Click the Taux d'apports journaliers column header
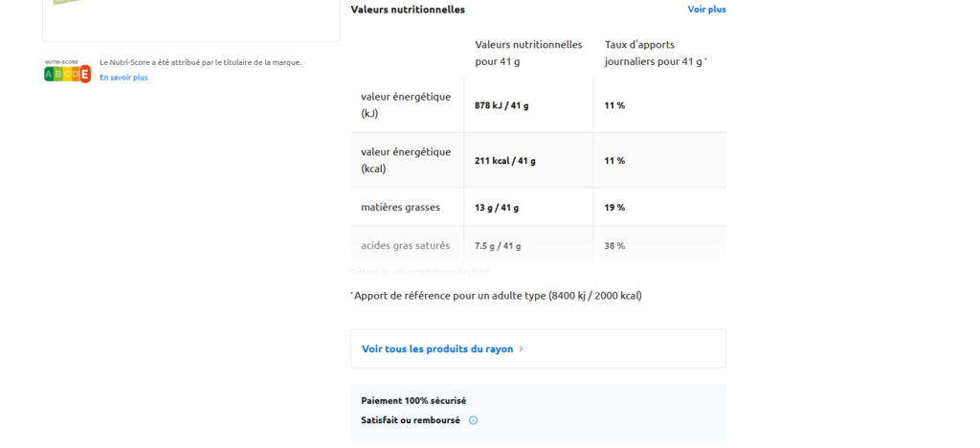Viewport: 980px width, 448px height. click(656, 54)
